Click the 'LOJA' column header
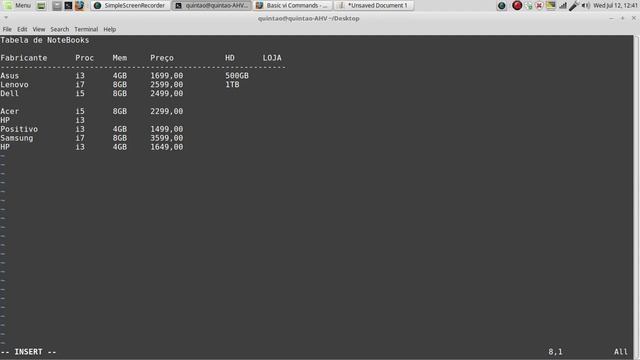The image size is (640, 360). pos(272,58)
